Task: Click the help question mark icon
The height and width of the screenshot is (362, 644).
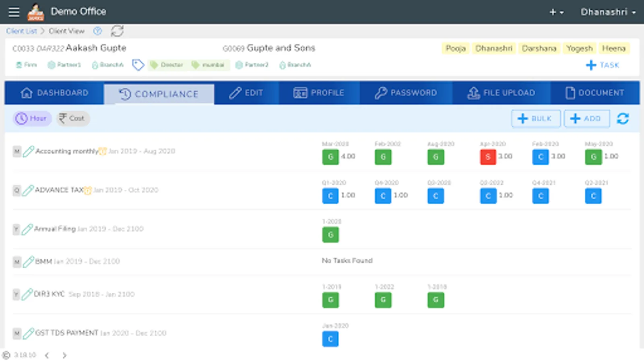Action: [x=97, y=31]
